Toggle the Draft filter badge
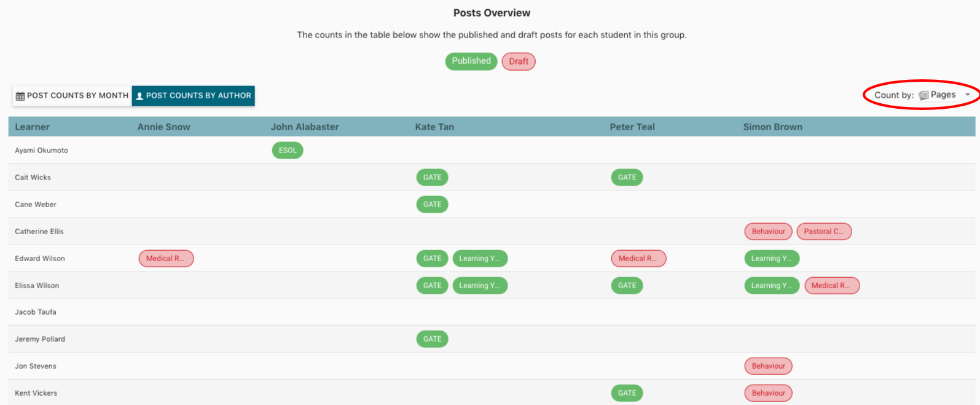Viewport: 980px width, 405px height. [x=519, y=61]
